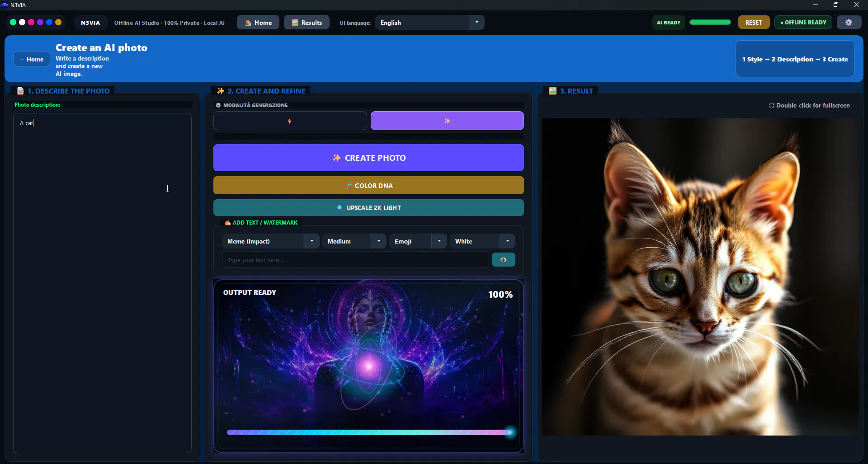Click the N3VIA app icon in title bar
The height and width of the screenshot is (464, 868).
[x=5, y=5]
